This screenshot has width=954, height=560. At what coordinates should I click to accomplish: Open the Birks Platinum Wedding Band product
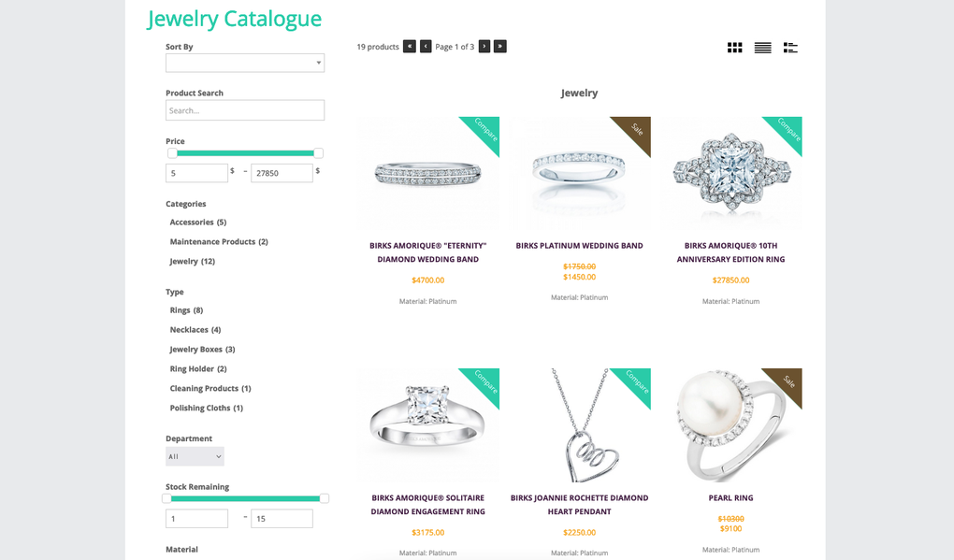coord(579,245)
